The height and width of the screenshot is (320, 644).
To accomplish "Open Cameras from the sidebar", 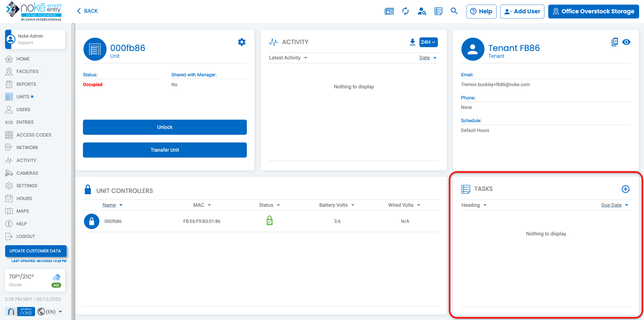I will point(27,173).
